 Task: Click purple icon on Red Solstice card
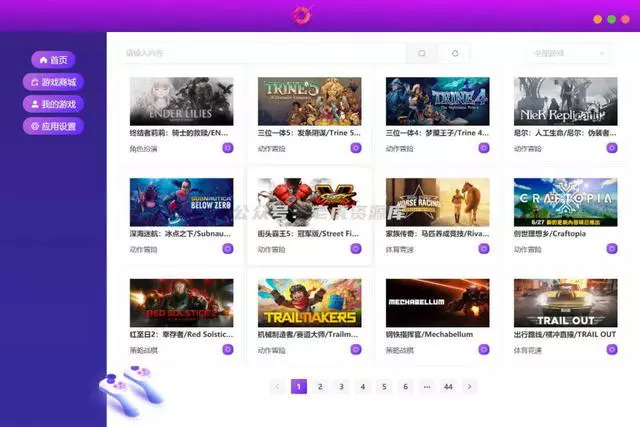[228, 349]
